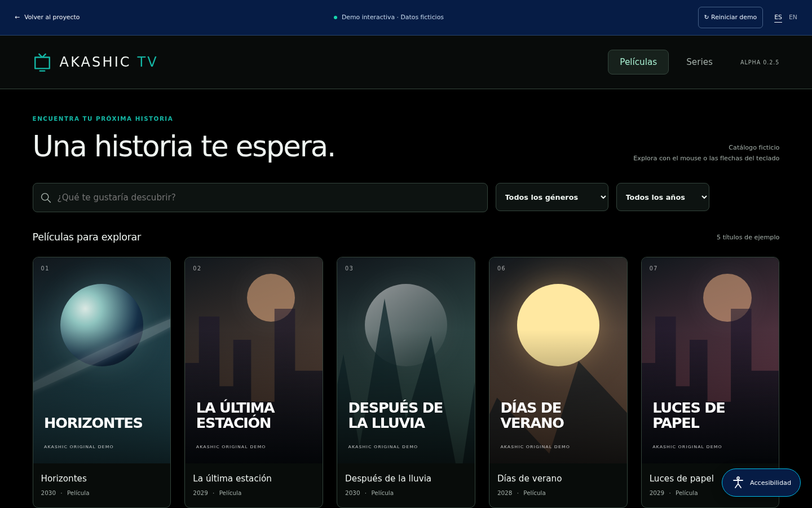The image size is (812, 508).
Task: Switch language to EN
Action: (793, 17)
